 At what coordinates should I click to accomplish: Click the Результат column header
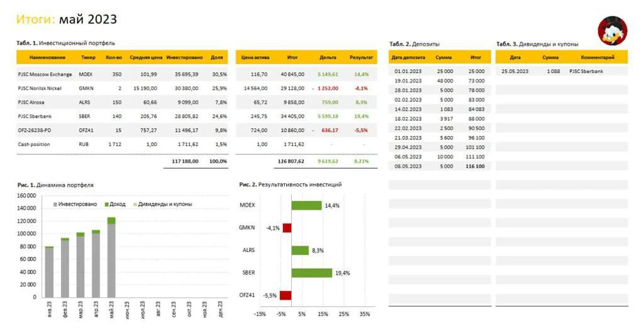coord(361,57)
